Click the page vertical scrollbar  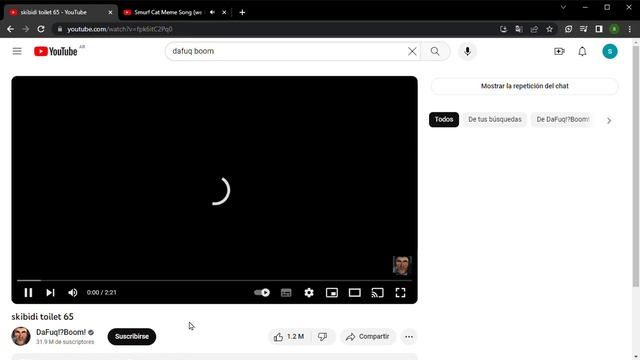636,167
